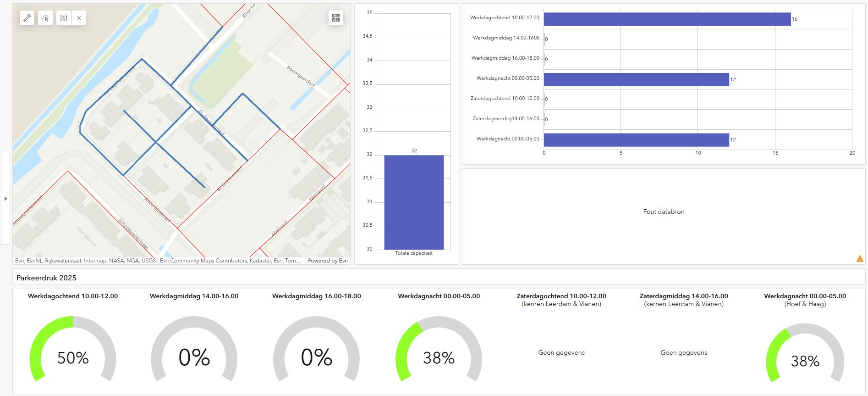
Task: Click the Boomgaarderf street label on the map
Action: (301, 76)
